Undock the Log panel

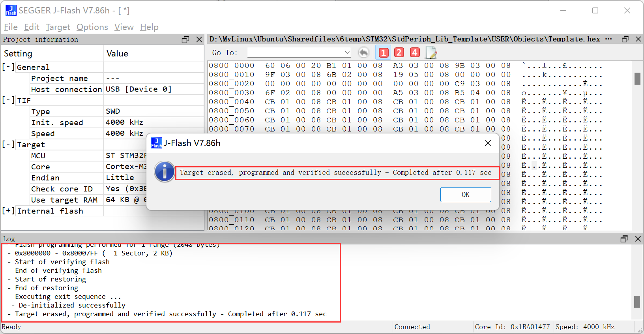click(x=624, y=239)
